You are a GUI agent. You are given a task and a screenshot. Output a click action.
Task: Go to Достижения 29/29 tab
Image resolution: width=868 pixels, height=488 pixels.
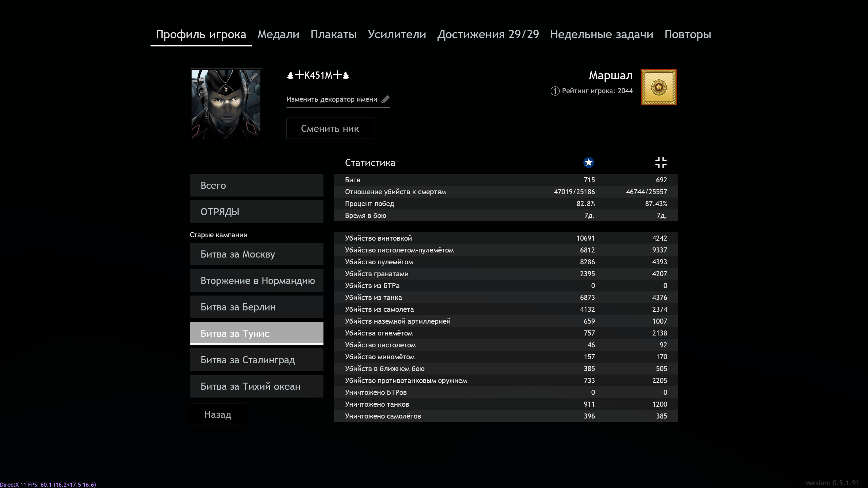488,34
